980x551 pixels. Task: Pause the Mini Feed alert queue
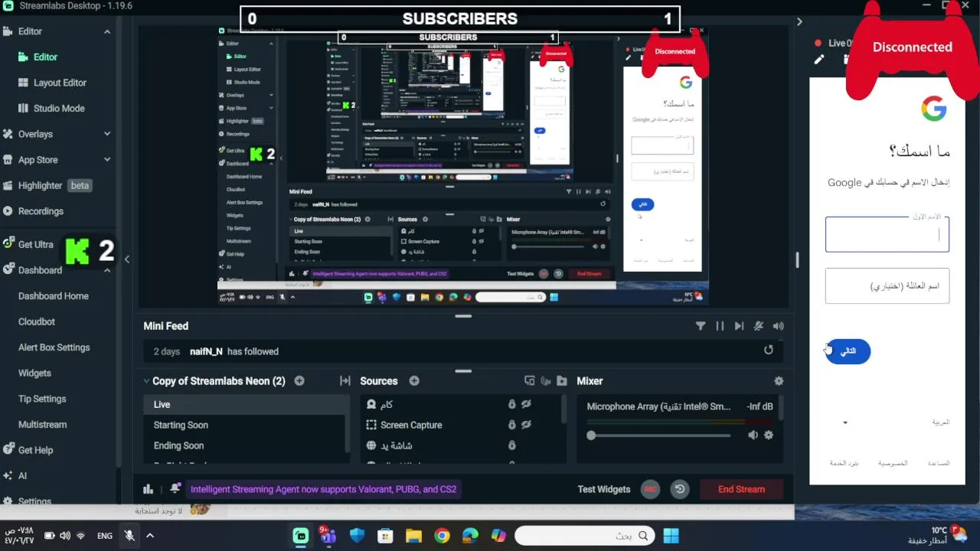pyautogui.click(x=720, y=326)
